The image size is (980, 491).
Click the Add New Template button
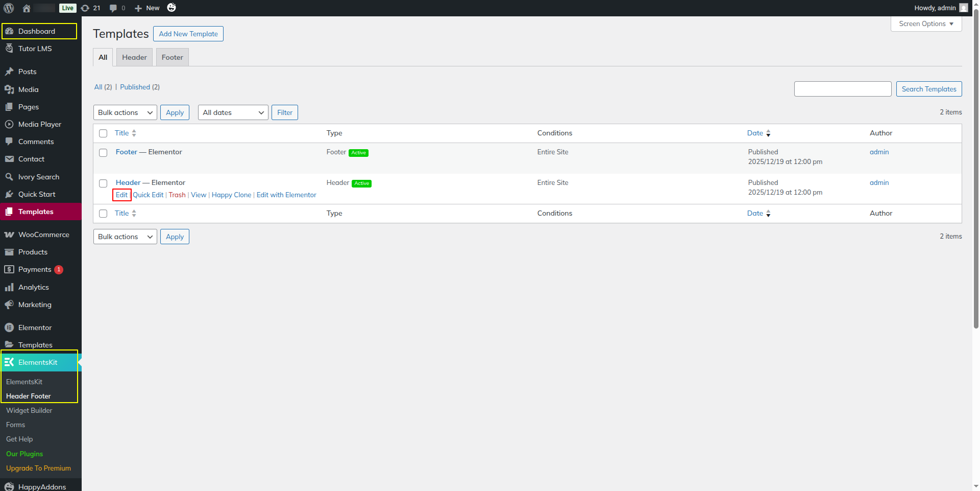pos(188,34)
